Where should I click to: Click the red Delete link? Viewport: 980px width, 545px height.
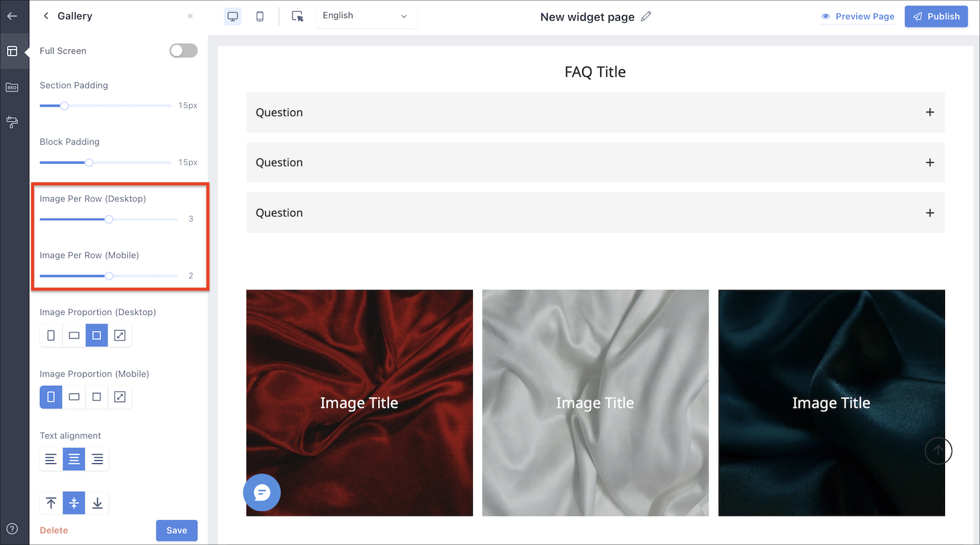pos(54,531)
